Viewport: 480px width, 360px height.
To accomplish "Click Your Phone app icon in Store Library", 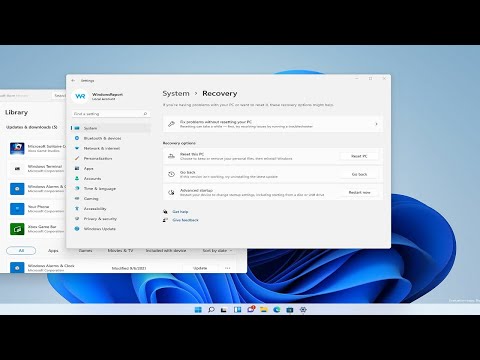I will point(17,209).
